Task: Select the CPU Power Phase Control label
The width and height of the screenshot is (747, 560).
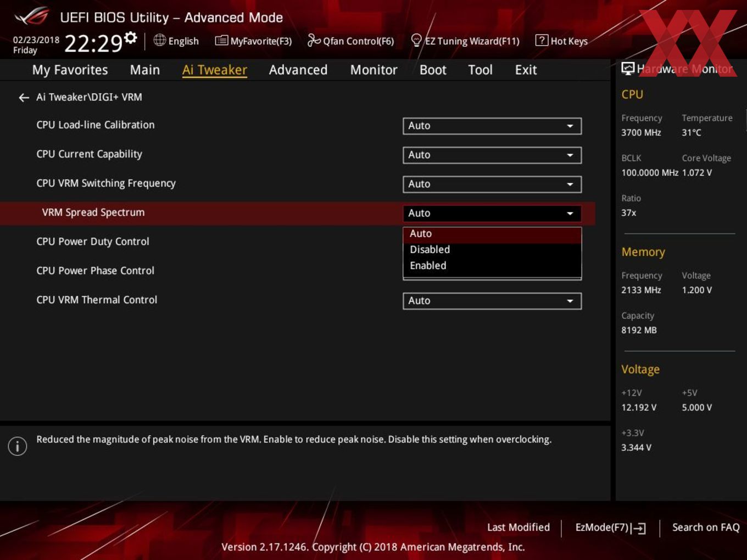Action: (95, 271)
